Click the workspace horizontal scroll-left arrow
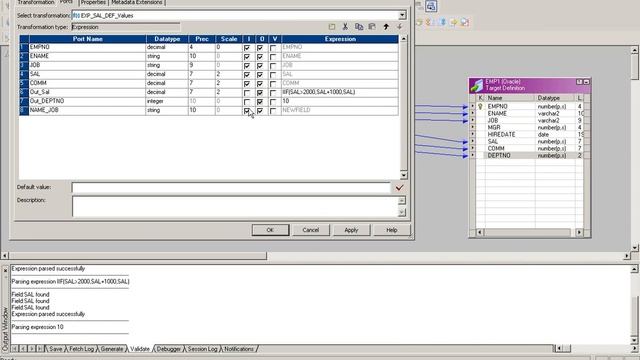The image size is (640, 360). point(4,256)
